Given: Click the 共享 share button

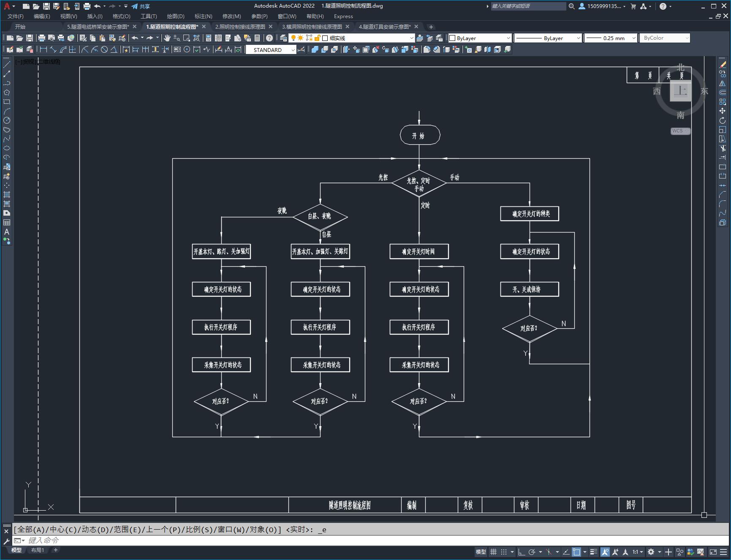Looking at the screenshot, I should tap(141, 6).
